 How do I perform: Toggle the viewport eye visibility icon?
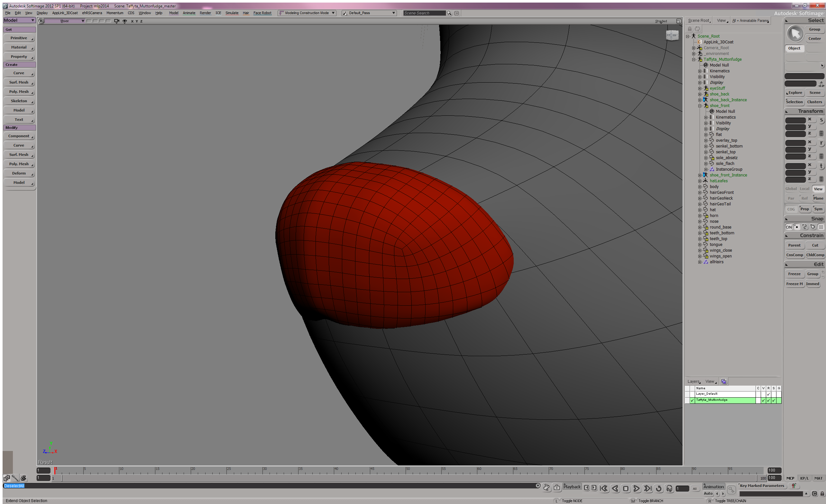click(125, 21)
